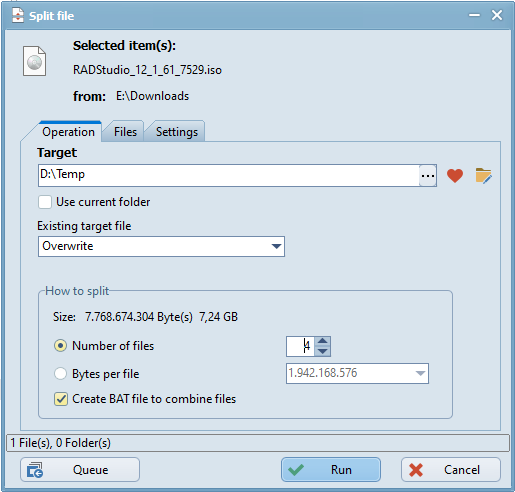Screen dimensions: 515x492
Task: Click the Cancel button
Action: (451, 470)
